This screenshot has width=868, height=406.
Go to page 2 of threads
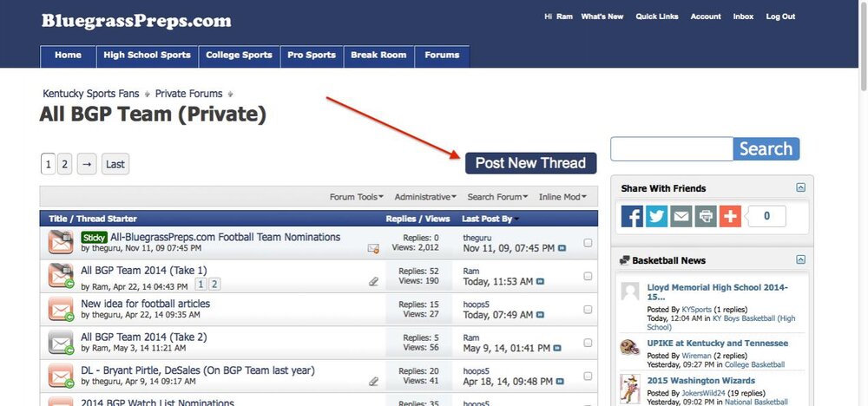point(65,164)
